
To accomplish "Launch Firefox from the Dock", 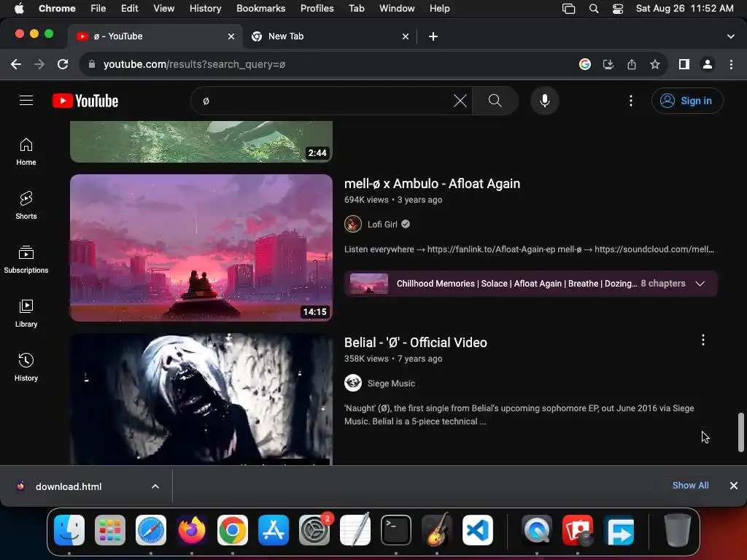I will (192, 530).
